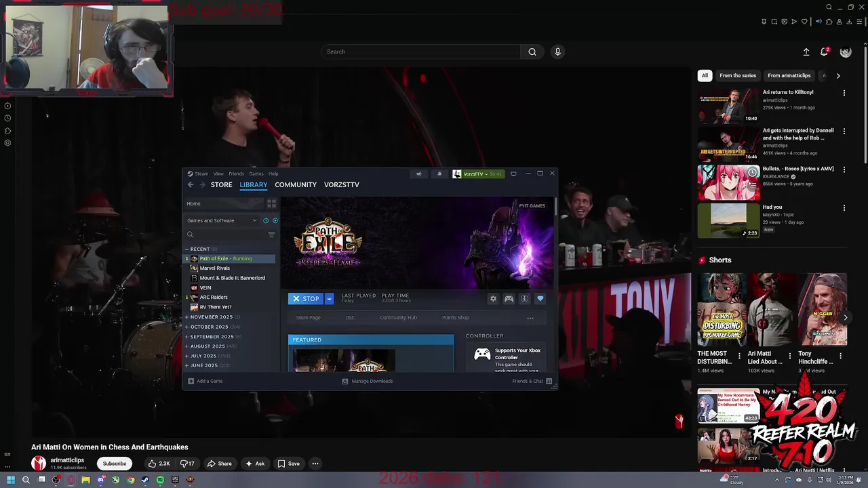
Task: Open dropdown arrow next to STOP button
Action: pyautogui.click(x=329, y=299)
